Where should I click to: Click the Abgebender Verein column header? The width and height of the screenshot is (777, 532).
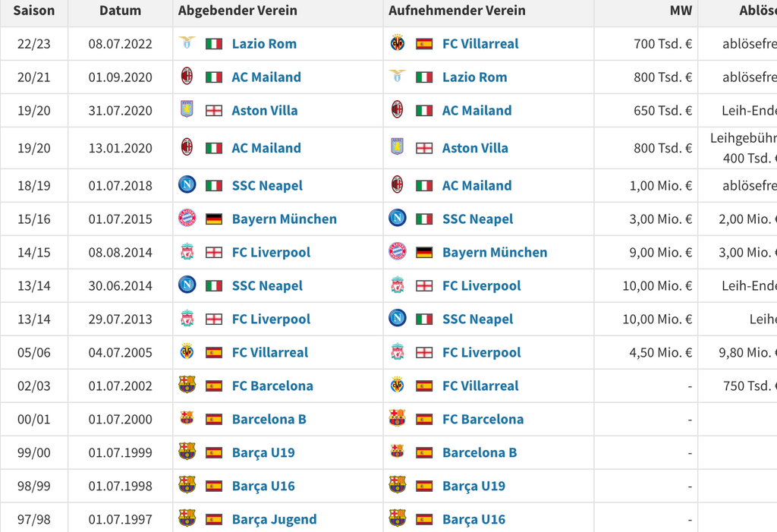[238, 11]
